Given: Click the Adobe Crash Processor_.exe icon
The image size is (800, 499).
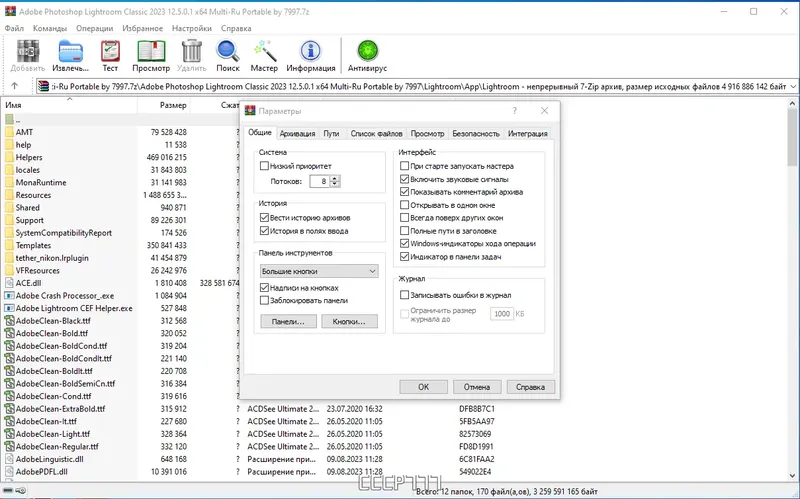Looking at the screenshot, I should (x=9, y=295).
